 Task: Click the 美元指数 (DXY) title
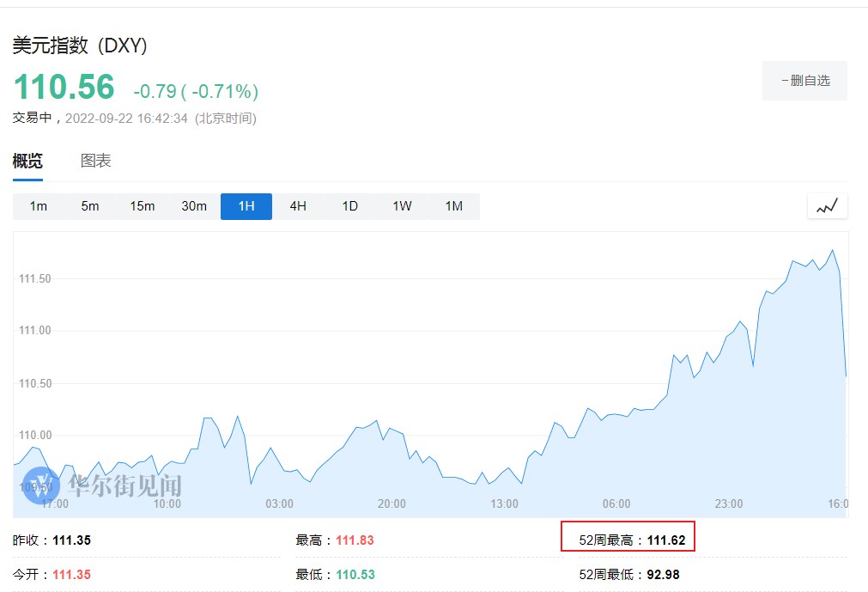(x=80, y=46)
